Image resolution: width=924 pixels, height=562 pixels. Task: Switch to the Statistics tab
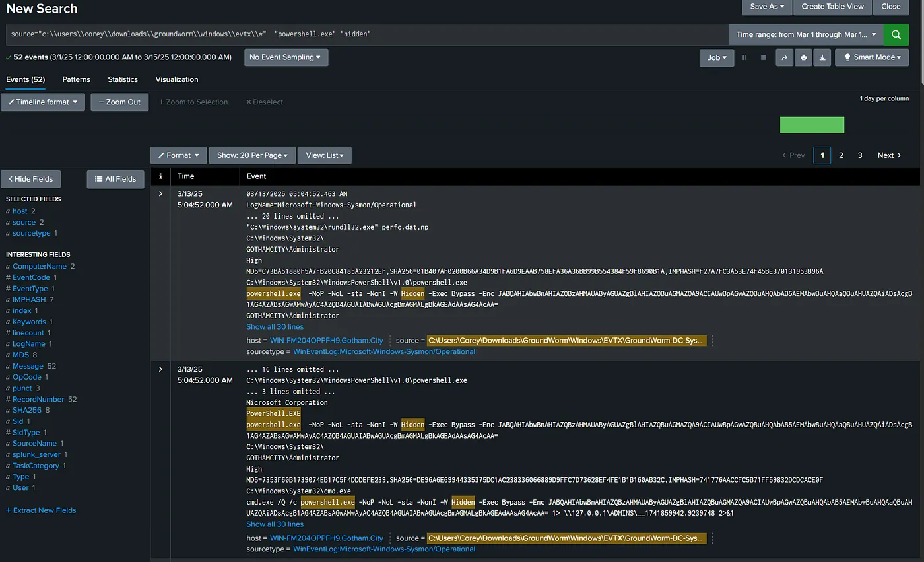coord(123,79)
